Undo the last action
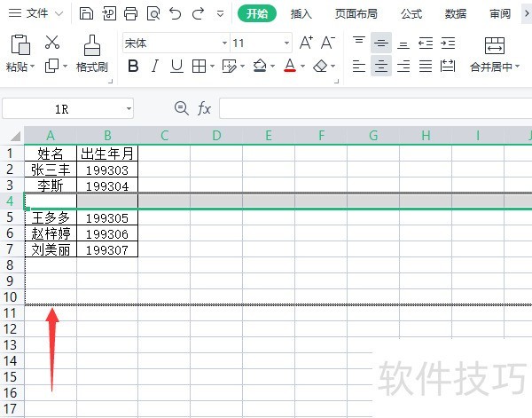The height and width of the screenshot is (418, 532). click(x=176, y=13)
